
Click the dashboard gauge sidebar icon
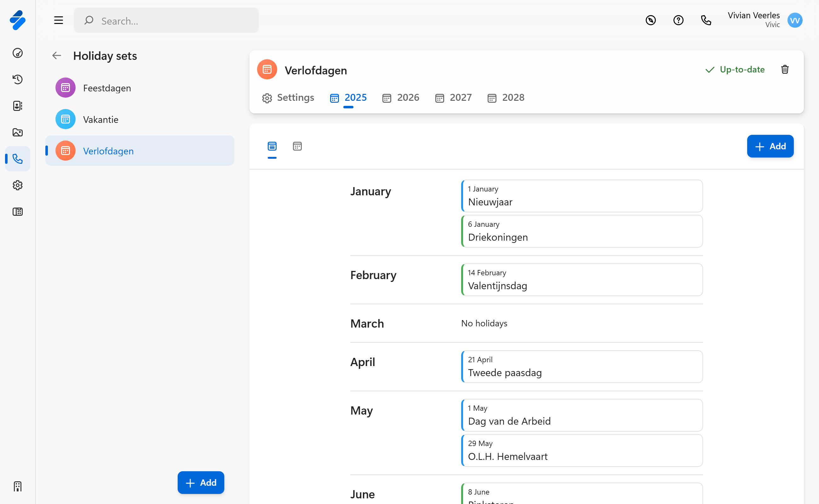coord(18,53)
